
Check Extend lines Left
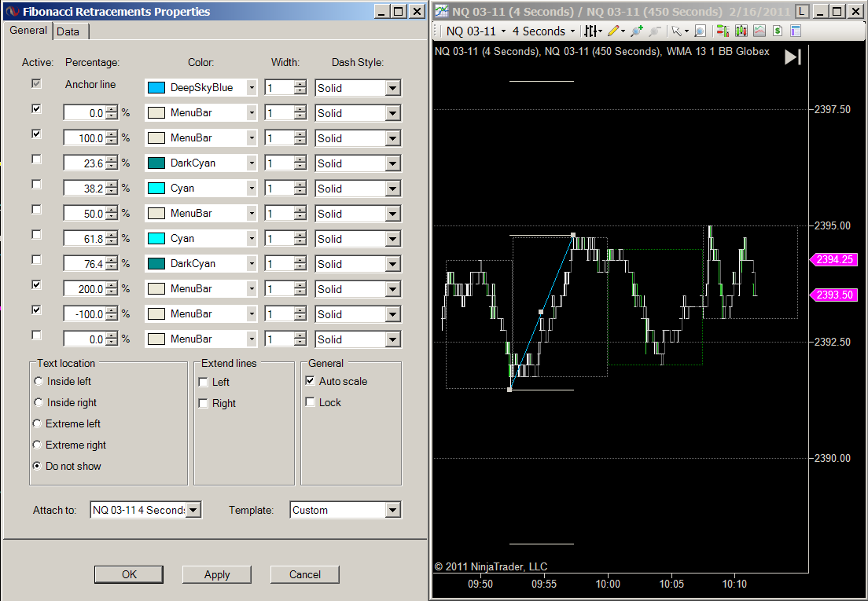[x=203, y=382]
